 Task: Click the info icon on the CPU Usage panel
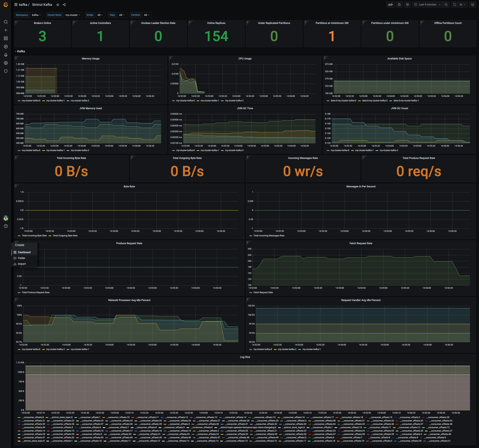(x=170, y=58)
